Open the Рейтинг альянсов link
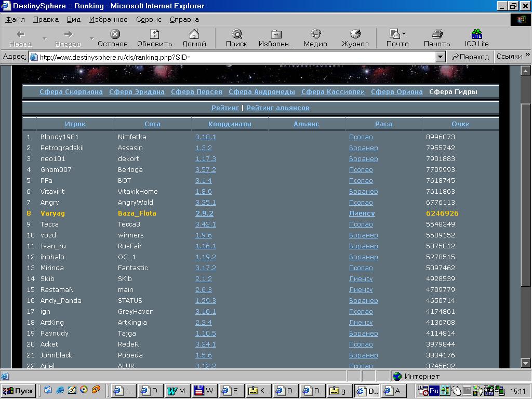The image size is (532, 399). click(x=277, y=108)
